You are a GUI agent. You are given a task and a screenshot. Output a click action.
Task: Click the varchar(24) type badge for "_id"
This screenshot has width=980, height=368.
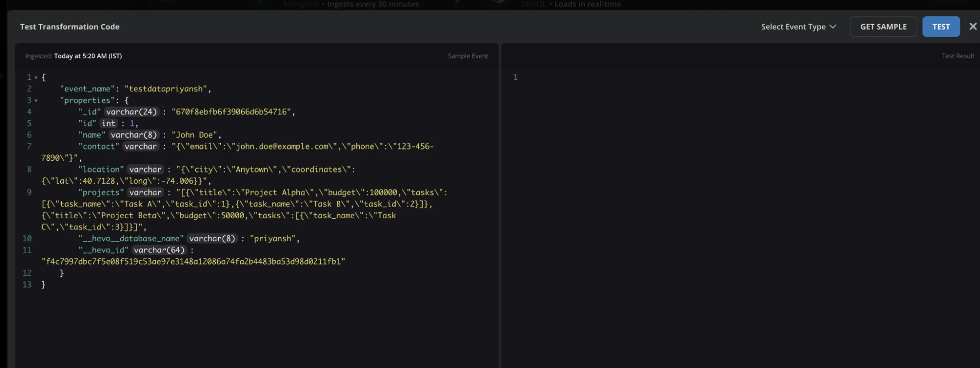coord(131,112)
